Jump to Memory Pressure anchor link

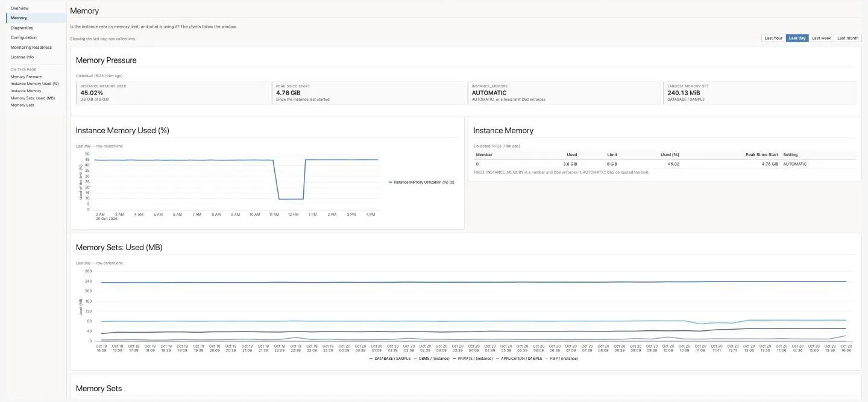tap(27, 77)
